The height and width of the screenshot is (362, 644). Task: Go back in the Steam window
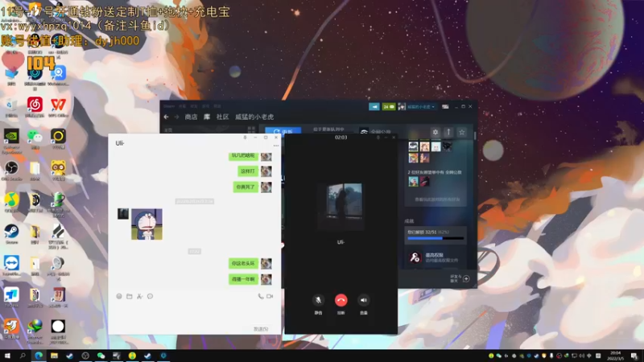(167, 117)
